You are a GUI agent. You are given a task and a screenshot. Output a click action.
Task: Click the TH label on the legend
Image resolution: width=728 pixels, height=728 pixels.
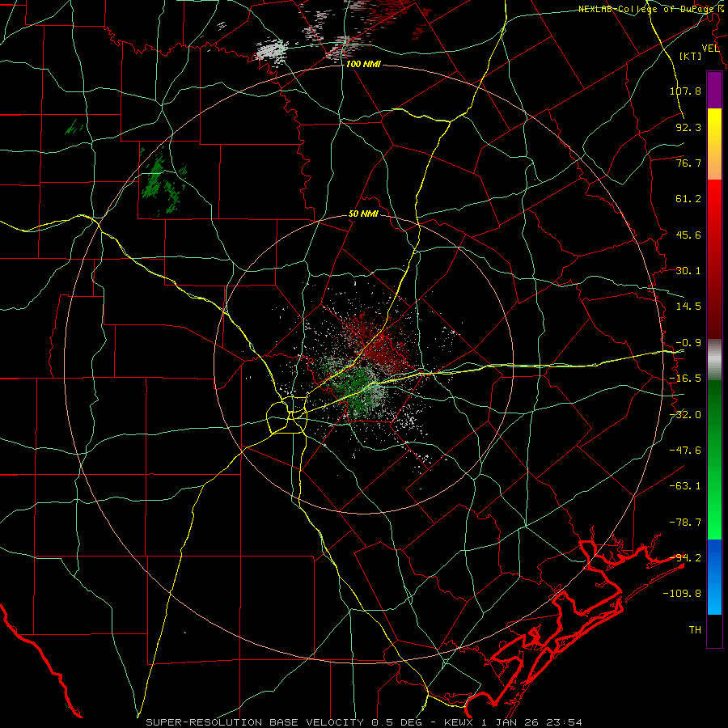(x=695, y=630)
